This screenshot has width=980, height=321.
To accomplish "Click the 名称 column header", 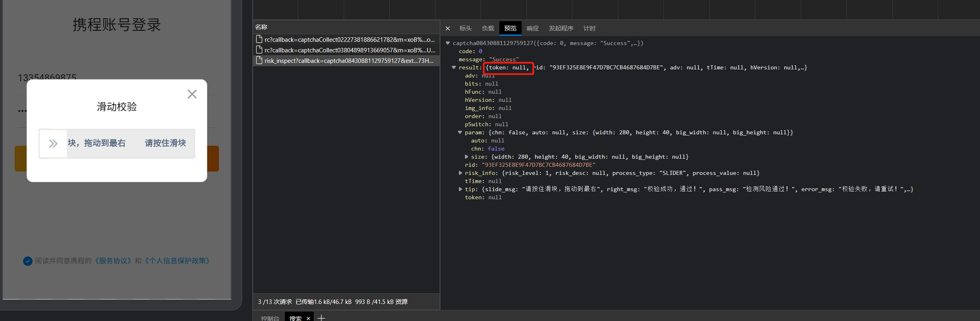I will [346, 27].
